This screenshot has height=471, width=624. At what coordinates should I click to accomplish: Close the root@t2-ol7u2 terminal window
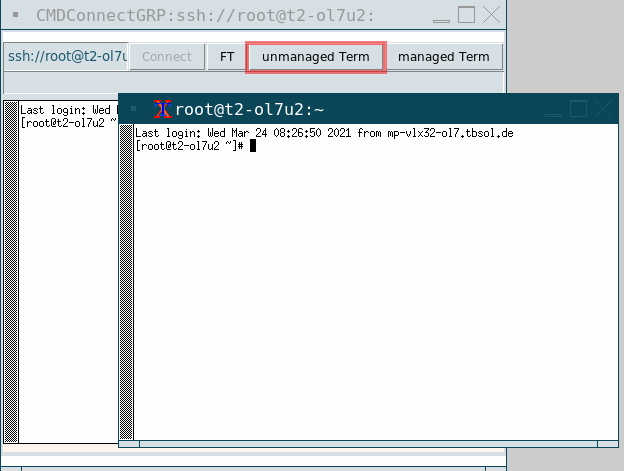603,109
